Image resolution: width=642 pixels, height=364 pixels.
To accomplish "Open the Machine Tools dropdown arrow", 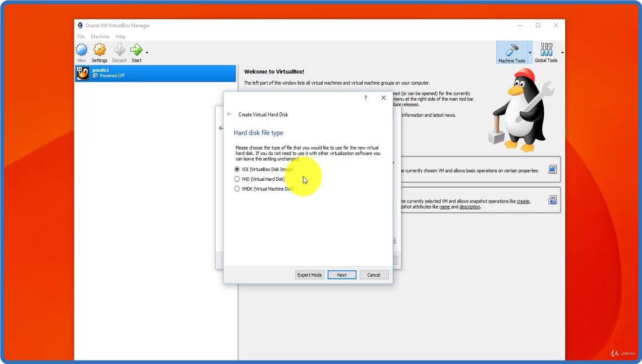I will (530, 52).
